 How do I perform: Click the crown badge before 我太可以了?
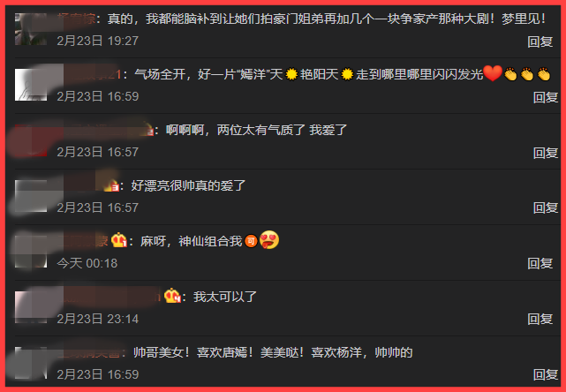coord(172,296)
